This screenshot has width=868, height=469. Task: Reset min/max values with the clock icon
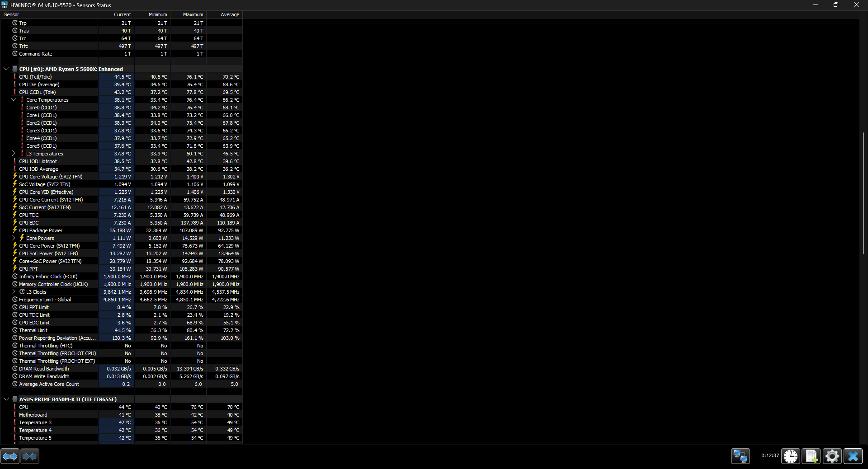click(791, 456)
